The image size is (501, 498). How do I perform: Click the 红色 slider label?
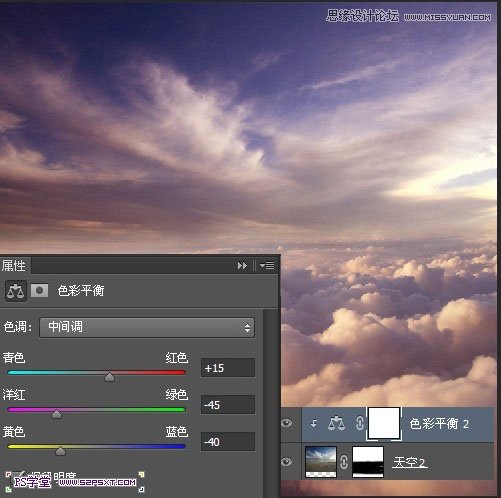[177, 358]
